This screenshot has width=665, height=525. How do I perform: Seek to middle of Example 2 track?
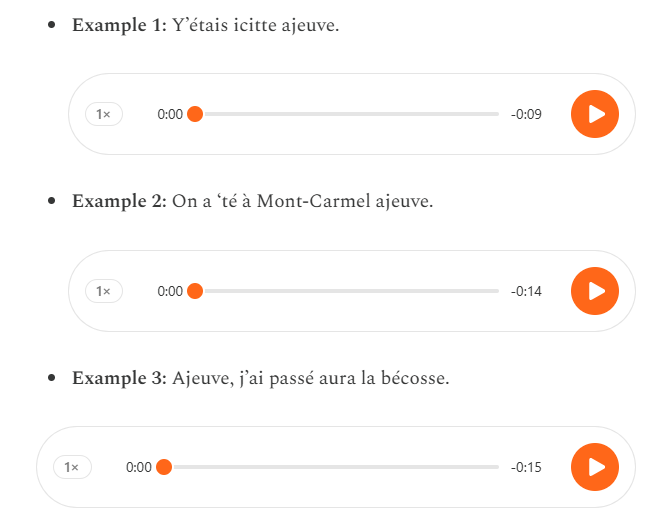pyautogui.click(x=347, y=291)
